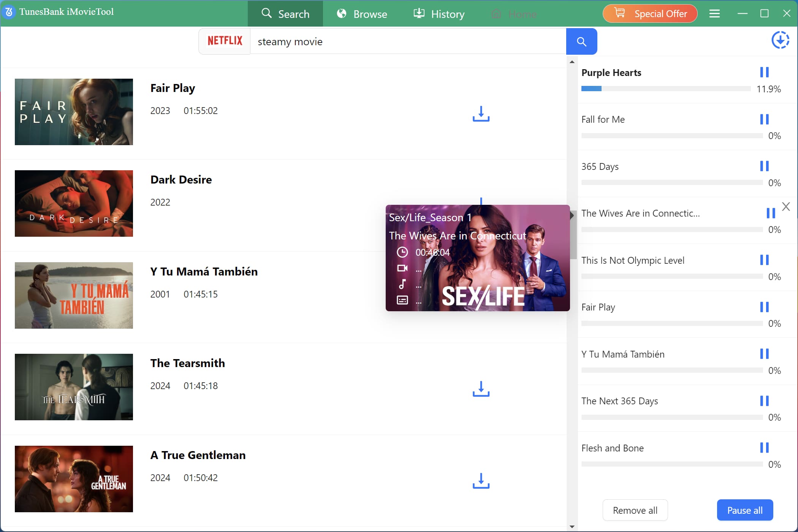The height and width of the screenshot is (532, 798).
Task: Click the Dark Desire movie thumbnail
Action: pos(74,203)
